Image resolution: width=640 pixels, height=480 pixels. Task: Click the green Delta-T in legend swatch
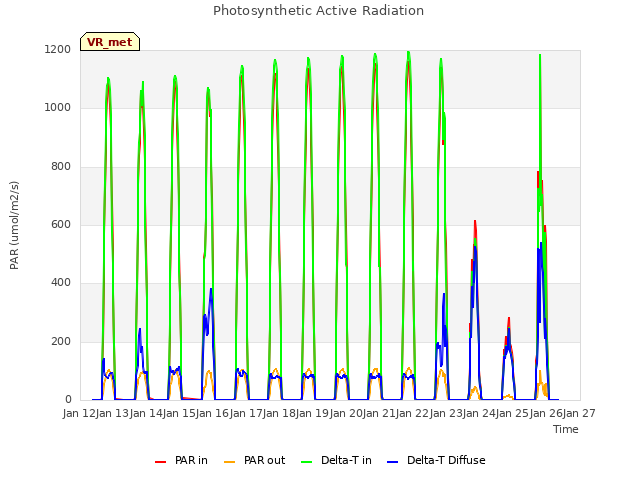coord(306,462)
